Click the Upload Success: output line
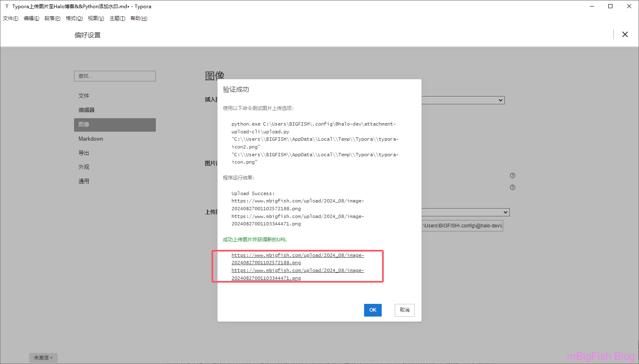Screen dimensions: 639x364 click(253, 193)
